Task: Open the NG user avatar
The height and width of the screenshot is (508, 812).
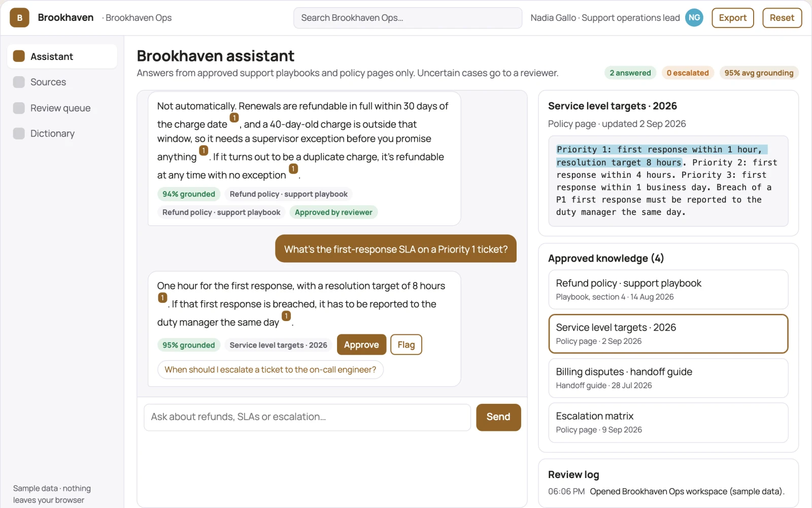Action: (x=694, y=18)
